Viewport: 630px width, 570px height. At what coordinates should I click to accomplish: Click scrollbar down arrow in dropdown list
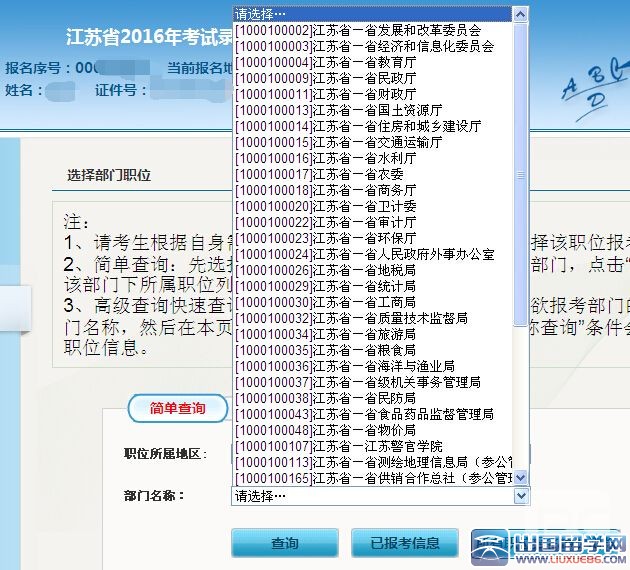click(520, 478)
